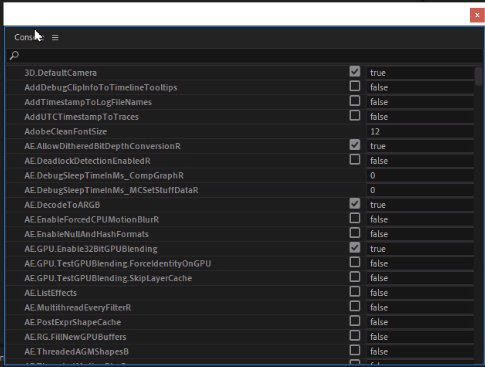Edit AE.DebugSleepTimeInMs_MCSetStuffDataR value field

point(420,190)
